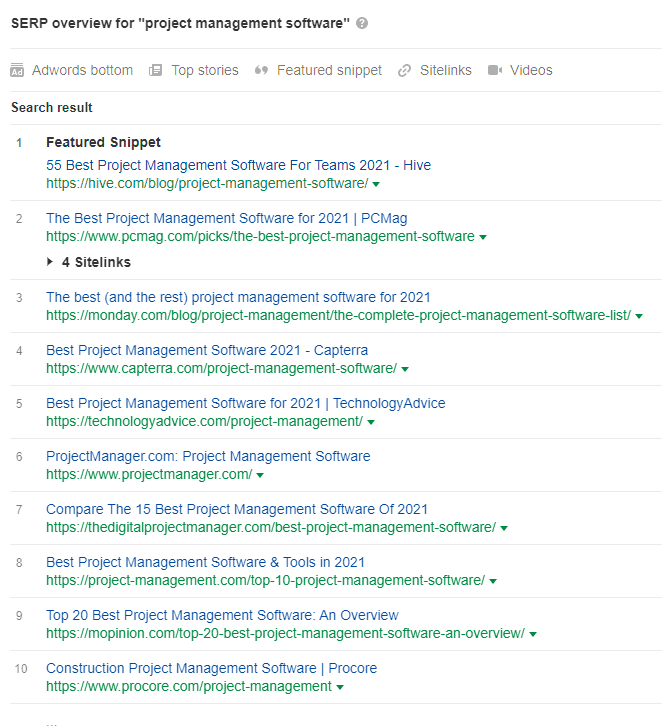Click the help question mark icon beside SERP overview
This screenshot has width=662, height=728.
click(362, 23)
